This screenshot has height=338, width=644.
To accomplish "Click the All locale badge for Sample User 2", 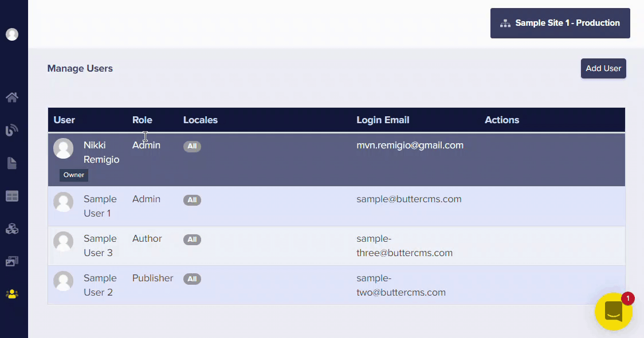I will tap(192, 279).
